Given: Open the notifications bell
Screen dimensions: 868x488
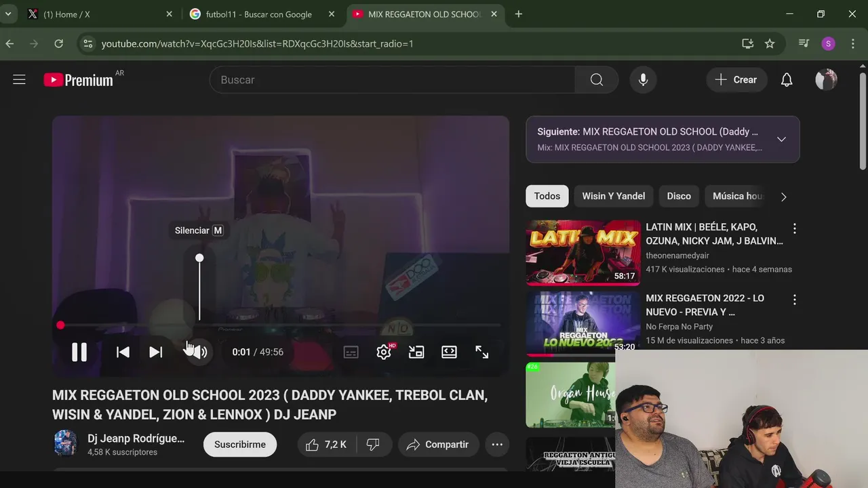Looking at the screenshot, I should 787,80.
